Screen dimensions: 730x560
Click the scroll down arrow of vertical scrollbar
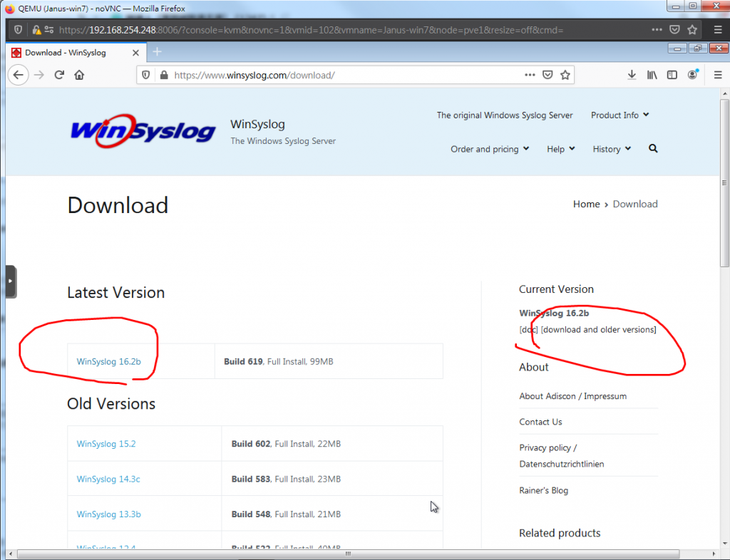tap(724, 543)
